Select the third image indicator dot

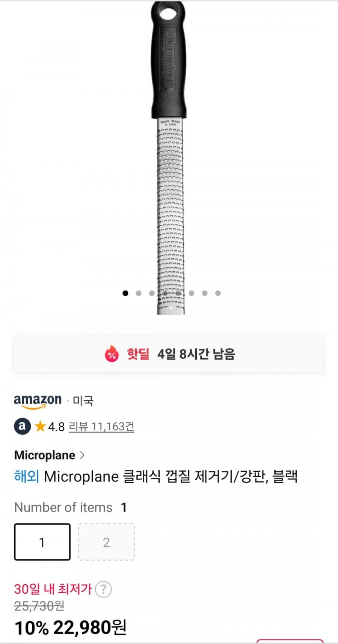tap(152, 293)
